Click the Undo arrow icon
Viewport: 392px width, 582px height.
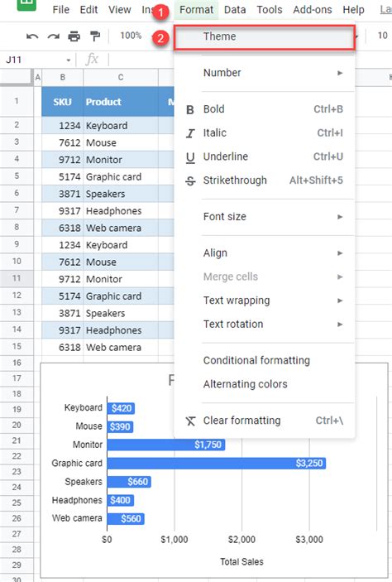[x=32, y=36]
